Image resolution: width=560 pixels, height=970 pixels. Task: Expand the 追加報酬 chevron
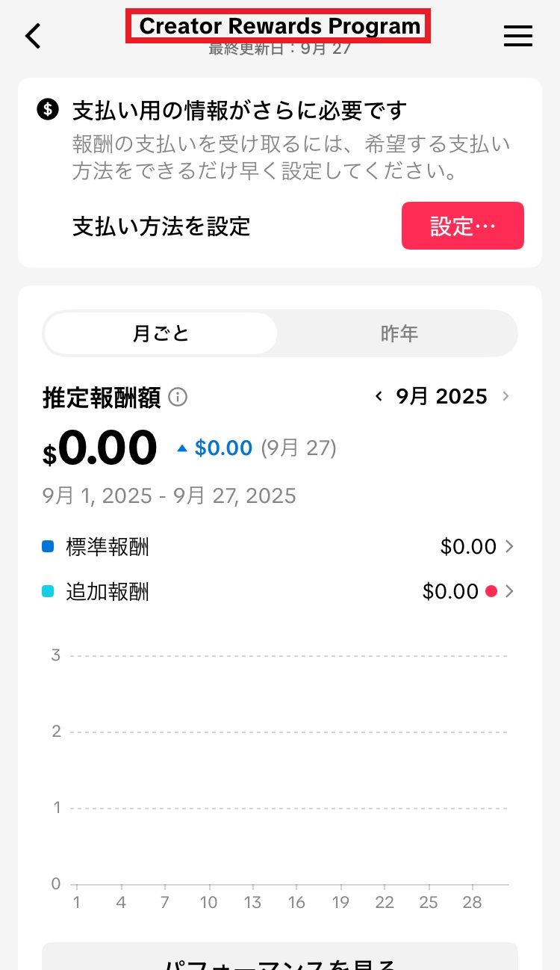click(510, 592)
